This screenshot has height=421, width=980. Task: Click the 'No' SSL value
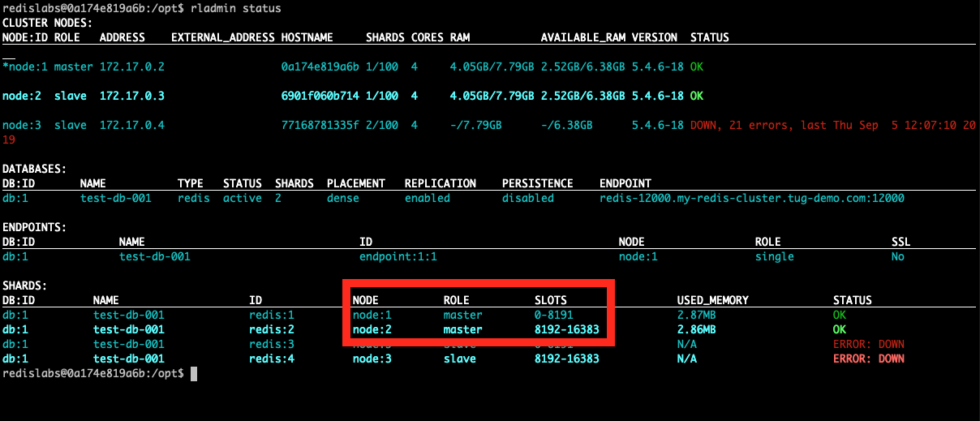pyautogui.click(x=898, y=256)
